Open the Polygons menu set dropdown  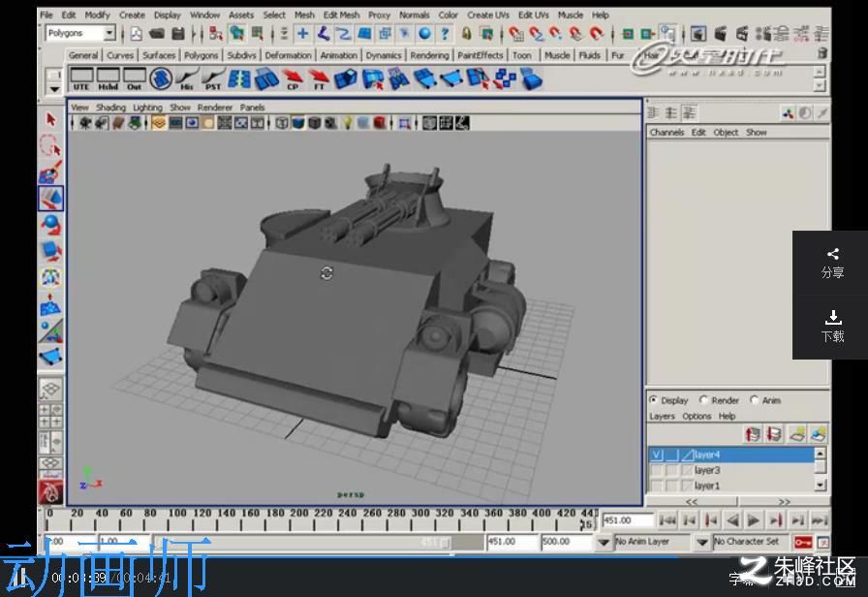click(x=109, y=33)
